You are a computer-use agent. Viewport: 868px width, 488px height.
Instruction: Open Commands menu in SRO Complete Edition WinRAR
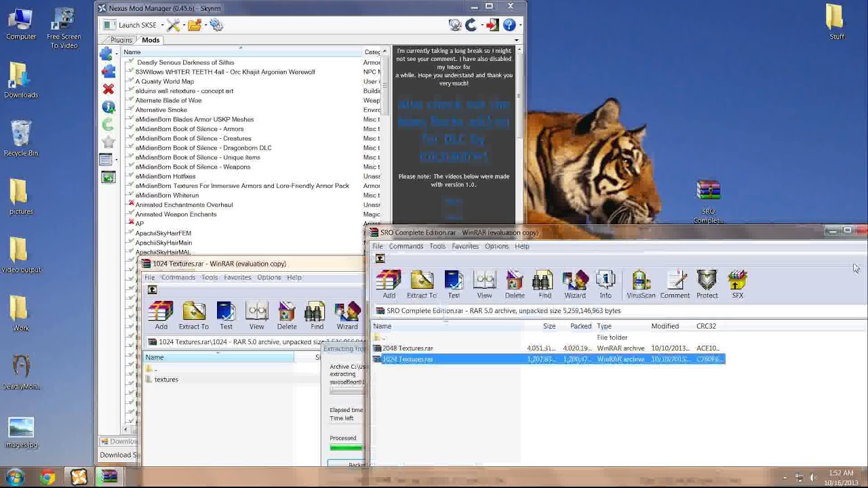click(x=406, y=246)
